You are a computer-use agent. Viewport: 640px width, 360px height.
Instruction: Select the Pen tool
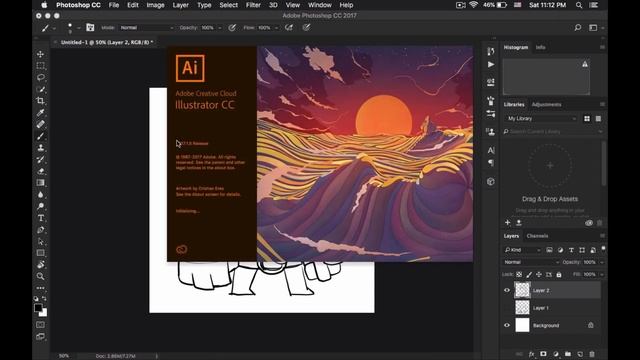[x=40, y=230]
